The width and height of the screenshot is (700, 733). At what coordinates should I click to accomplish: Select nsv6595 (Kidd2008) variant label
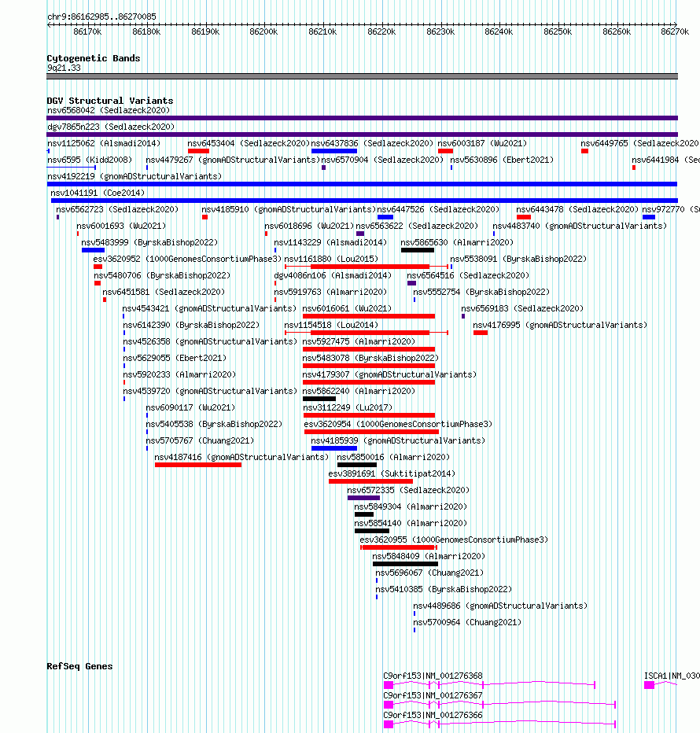(90, 160)
